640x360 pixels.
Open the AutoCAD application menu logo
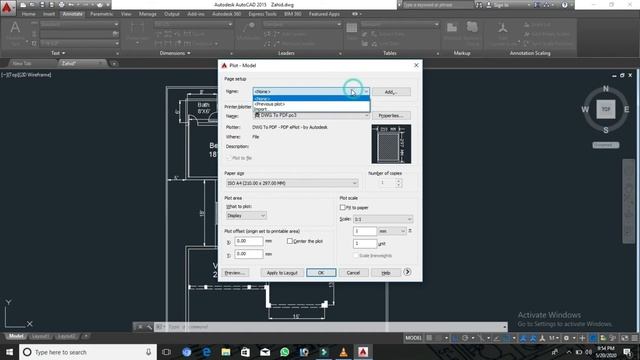pos(7,7)
